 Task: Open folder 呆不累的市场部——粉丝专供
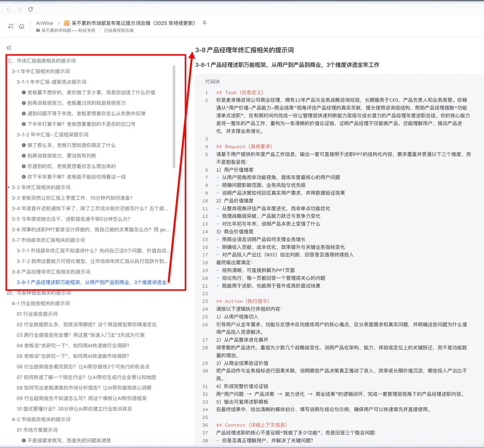click(x=66, y=31)
